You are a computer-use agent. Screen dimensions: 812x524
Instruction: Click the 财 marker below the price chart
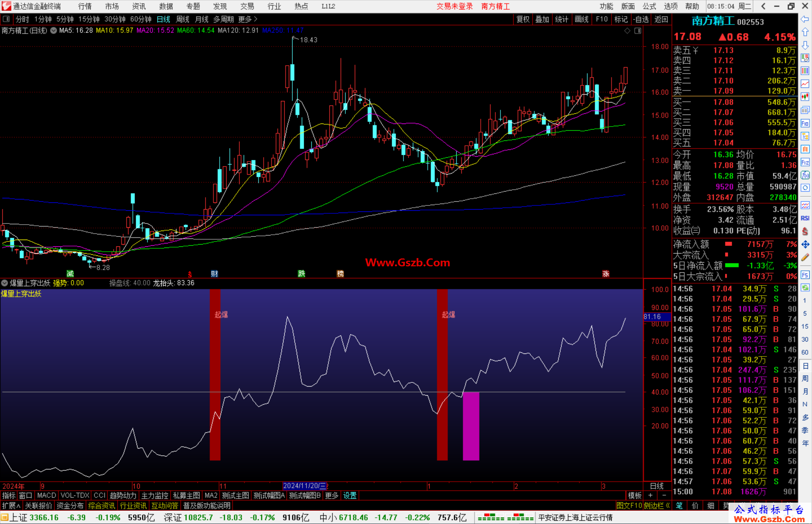click(214, 274)
